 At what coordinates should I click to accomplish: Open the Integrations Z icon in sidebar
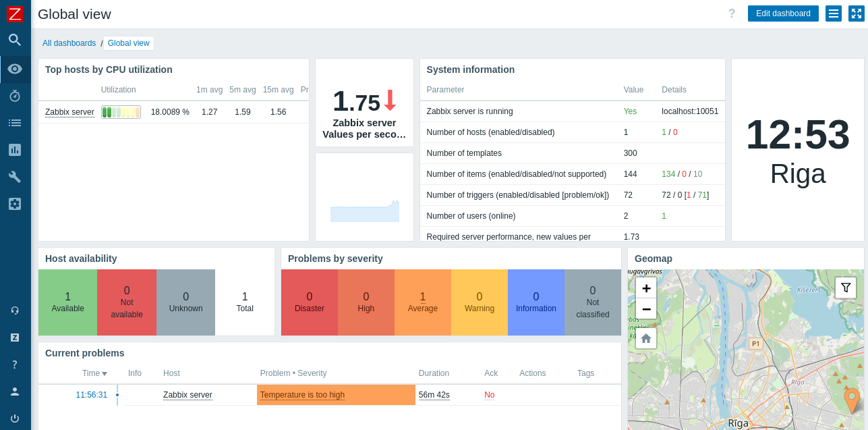click(15, 338)
